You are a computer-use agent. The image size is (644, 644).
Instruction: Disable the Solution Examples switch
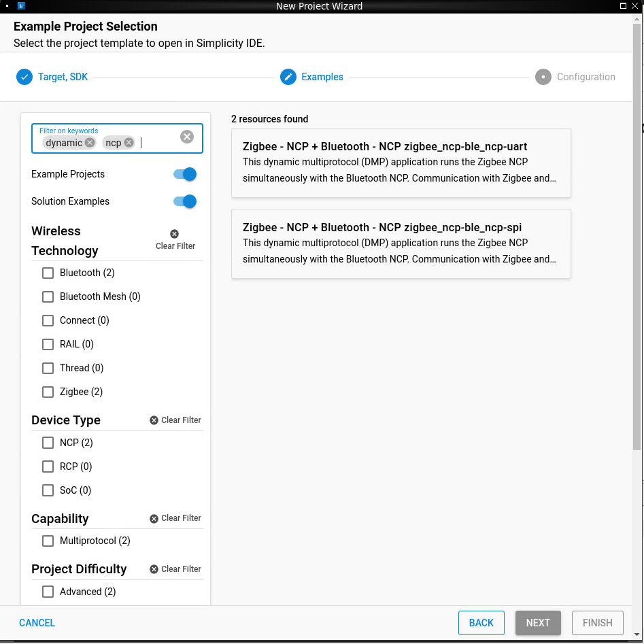tap(185, 201)
